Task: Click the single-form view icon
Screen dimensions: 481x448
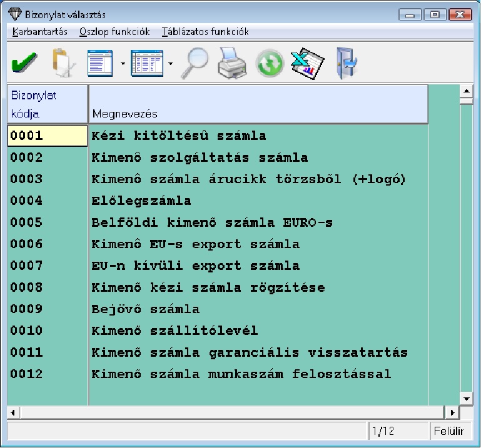Action: click(99, 63)
